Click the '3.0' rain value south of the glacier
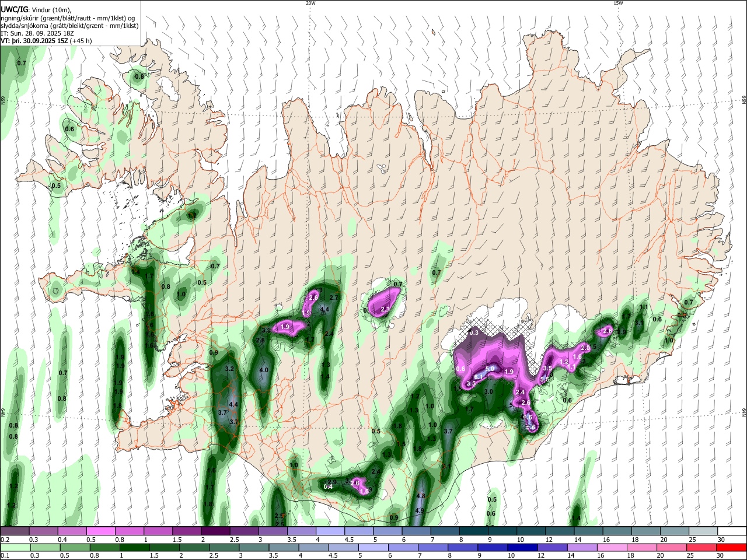747x560 pixels. [x=489, y=392]
